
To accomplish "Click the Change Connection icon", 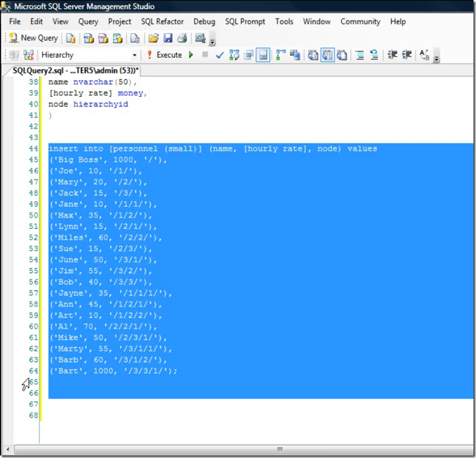I will pos(28,55).
